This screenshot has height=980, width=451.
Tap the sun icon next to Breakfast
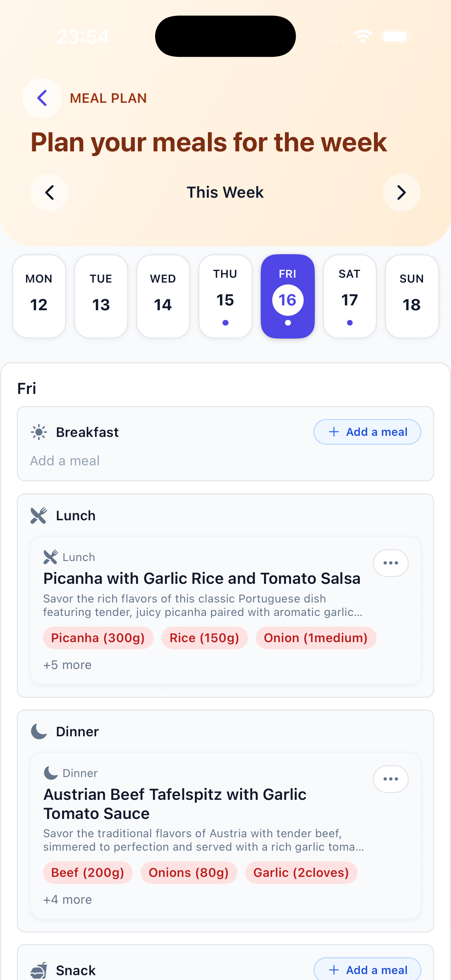pyautogui.click(x=39, y=432)
